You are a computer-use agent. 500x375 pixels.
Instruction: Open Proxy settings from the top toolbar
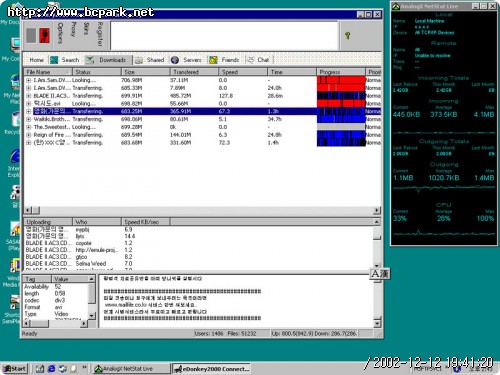(74, 29)
